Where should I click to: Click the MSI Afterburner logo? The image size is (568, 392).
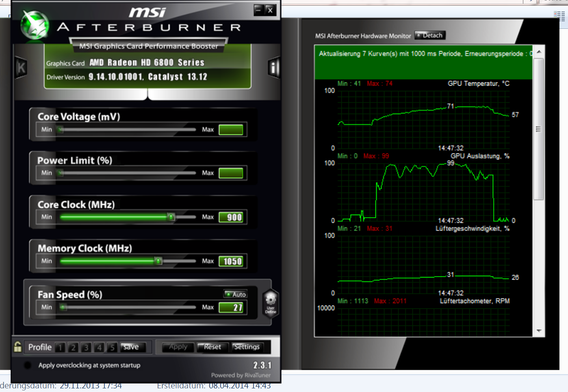(35, 25)
